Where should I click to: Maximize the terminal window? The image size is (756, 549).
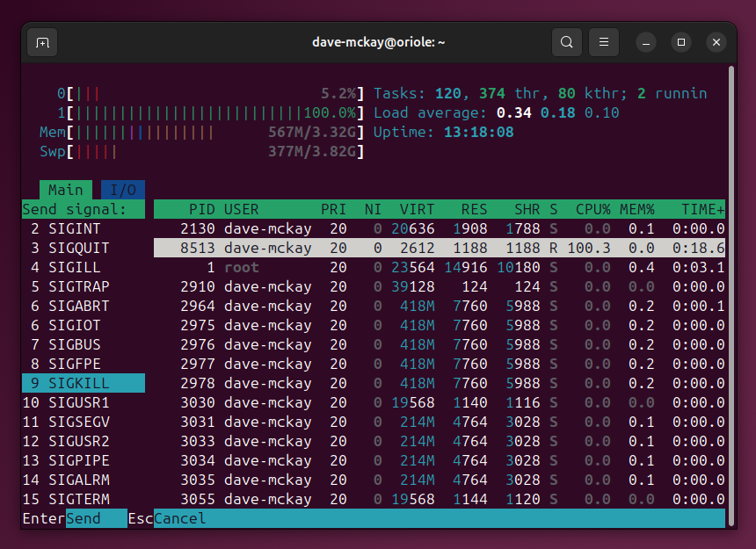(681, 42)
